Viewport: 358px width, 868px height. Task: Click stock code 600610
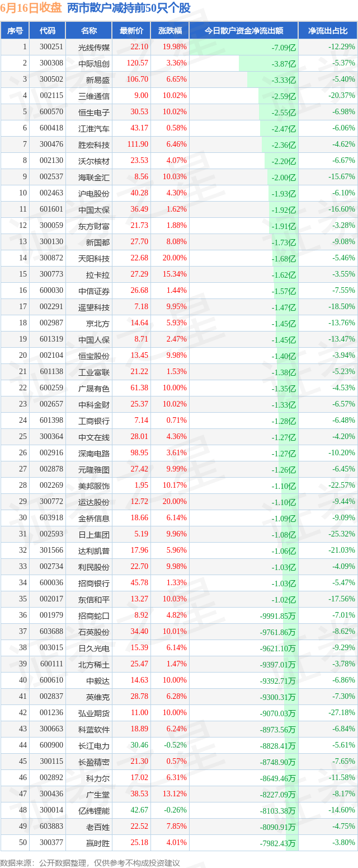click(51, 680)
